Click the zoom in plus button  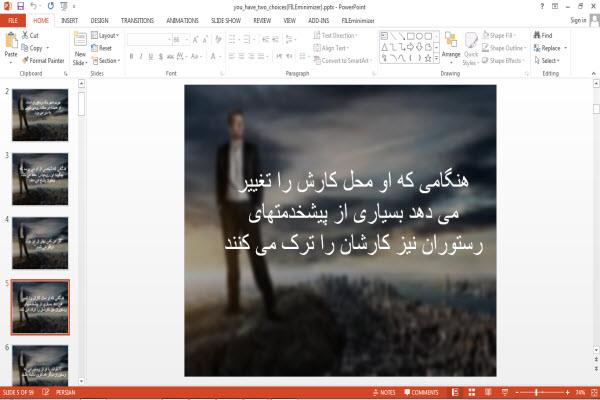(567, 392)
